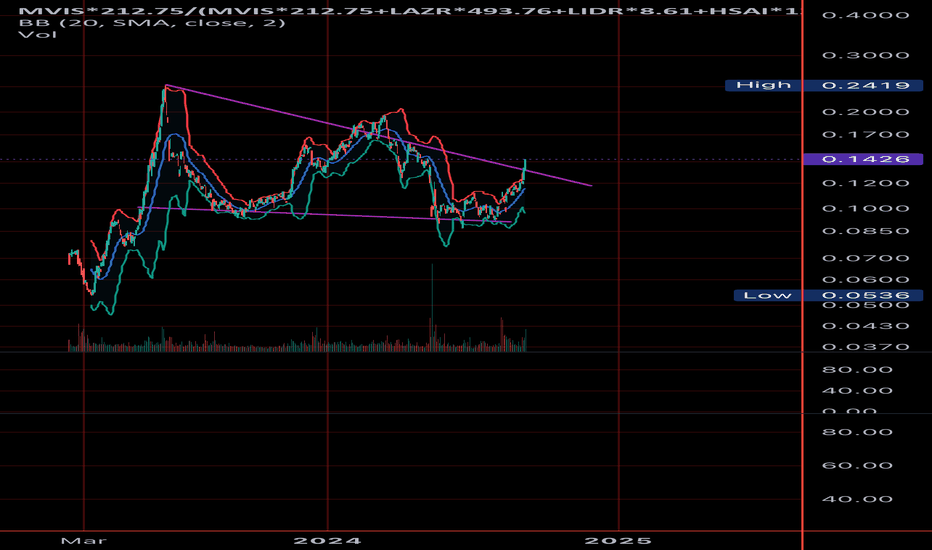The image size is (932, 550).
Task: Click the 0.3000 price axis label
Action: [x=865, y=55]
